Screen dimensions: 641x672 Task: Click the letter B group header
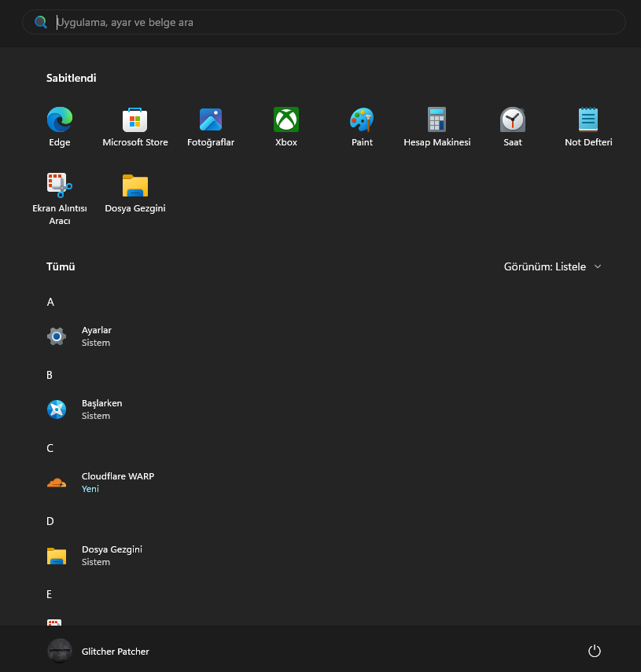click(50, 375)
